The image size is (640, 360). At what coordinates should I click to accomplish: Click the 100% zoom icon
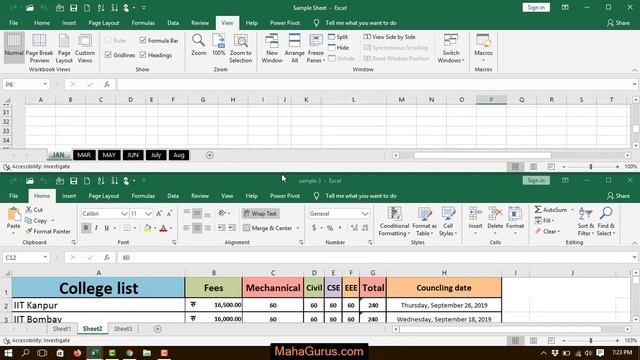click(x=218, y=44)
